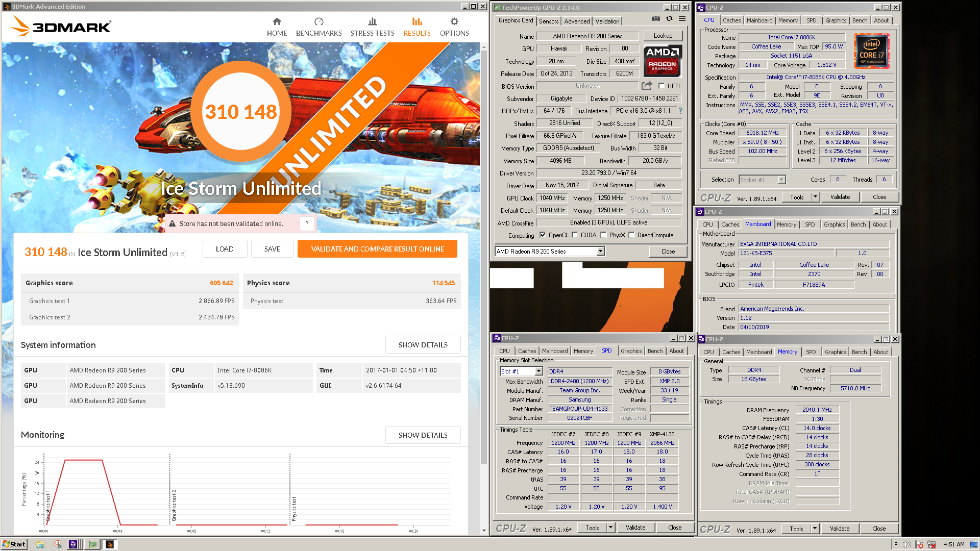Screen dimensions: 980x551
Task: Open Windows Explorer from the taskbar
Action: [40, 544]
